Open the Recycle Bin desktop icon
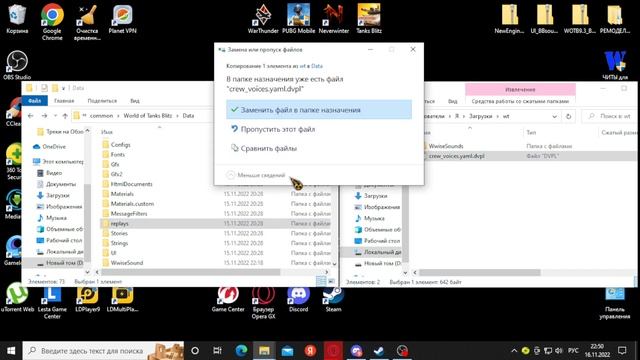This screenshot has height=360, width=640. click(x=17, y=19)
